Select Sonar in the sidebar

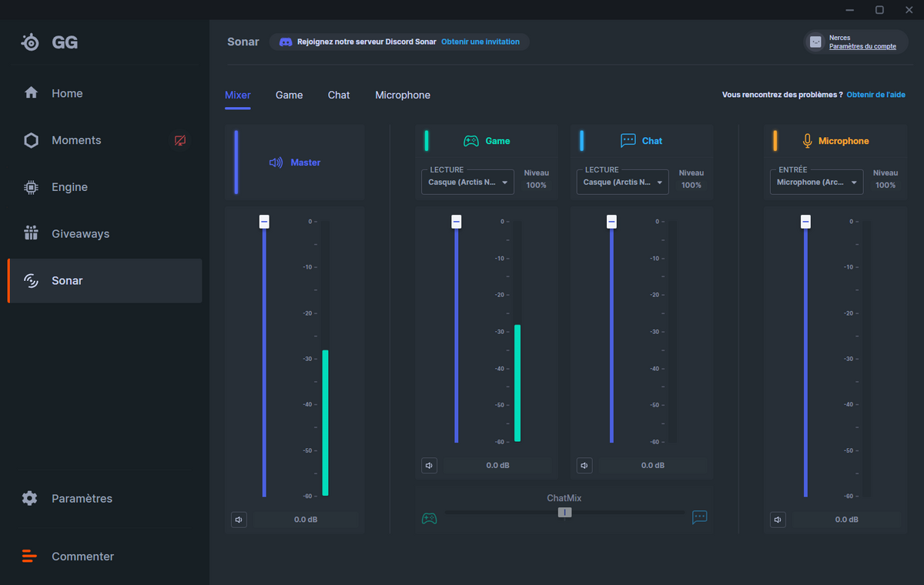click(105, 281)
